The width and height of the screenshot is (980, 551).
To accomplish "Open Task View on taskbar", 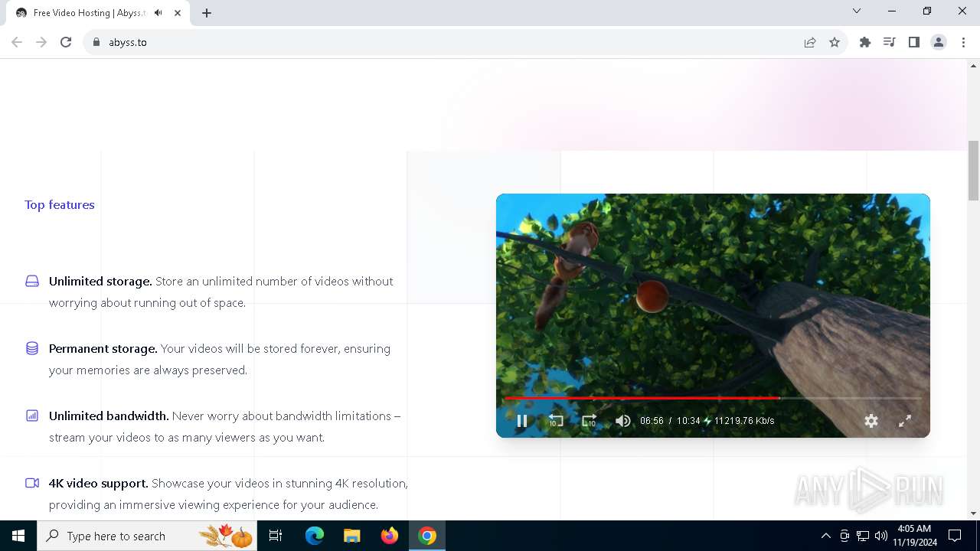I will tap(276, 536).
